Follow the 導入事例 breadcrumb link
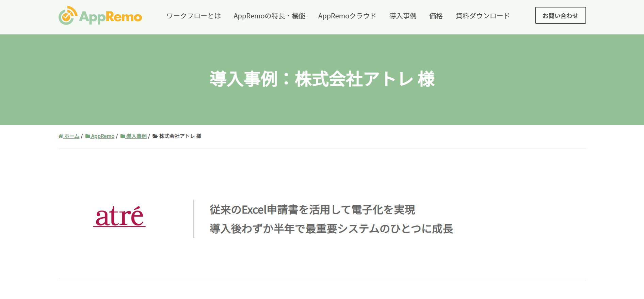This screenshot has height=299, width=644. [136, 136]
